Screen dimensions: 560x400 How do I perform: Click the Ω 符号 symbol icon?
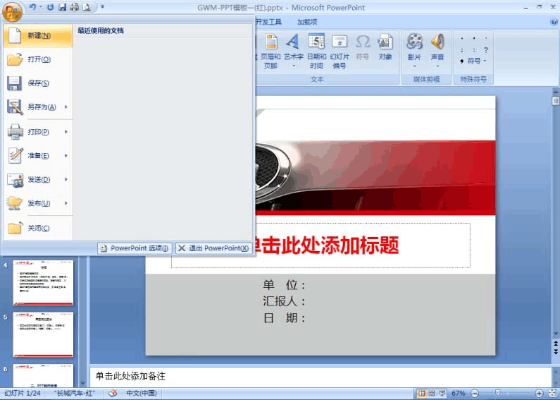(362, 42)
